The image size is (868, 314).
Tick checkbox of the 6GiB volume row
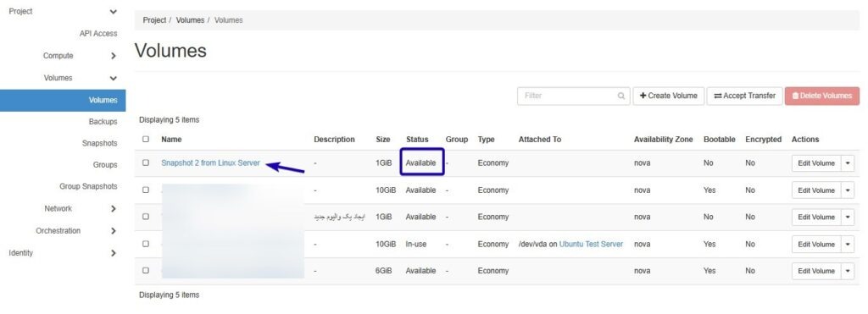click(146, 271)
